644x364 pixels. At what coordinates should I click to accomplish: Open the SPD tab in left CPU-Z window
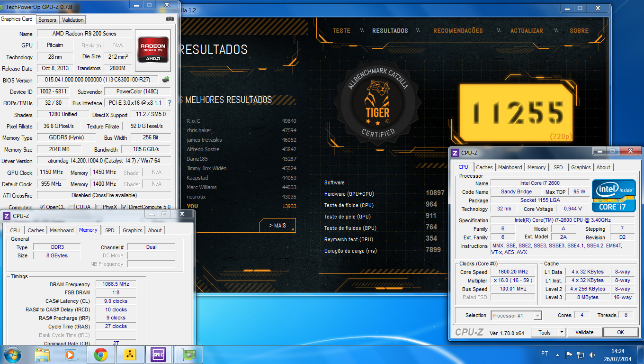point(110,230)
